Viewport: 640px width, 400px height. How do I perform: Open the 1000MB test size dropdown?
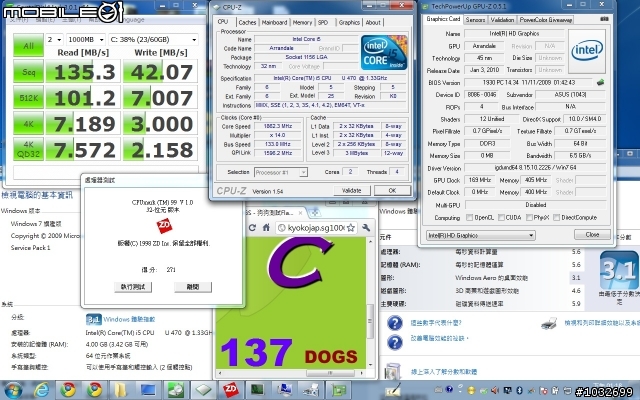click(x=86, y=40)
